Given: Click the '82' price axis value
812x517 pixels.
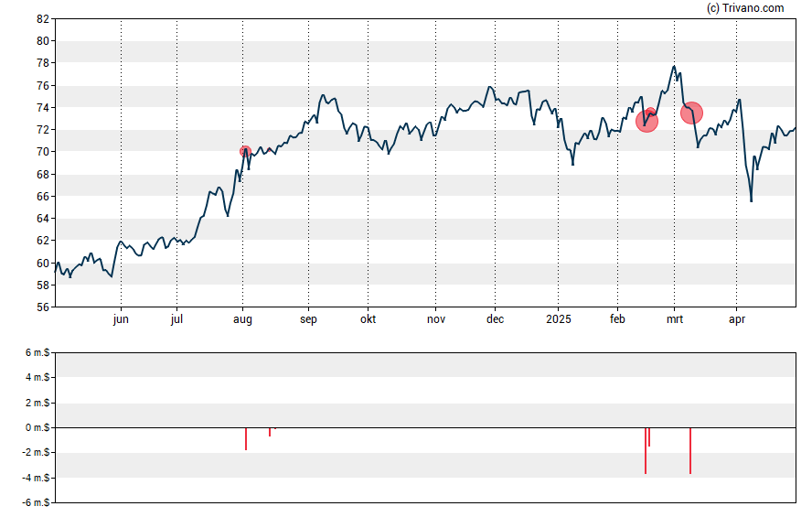Looking at the screenshot, I should pos(43,19).
